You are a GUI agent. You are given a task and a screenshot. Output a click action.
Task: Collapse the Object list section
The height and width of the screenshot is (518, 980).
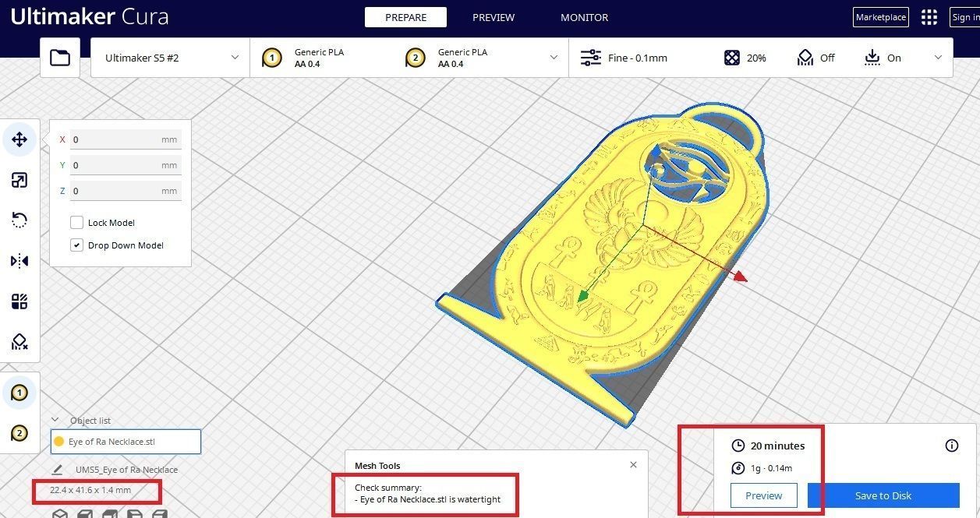[x=55, y=420]
